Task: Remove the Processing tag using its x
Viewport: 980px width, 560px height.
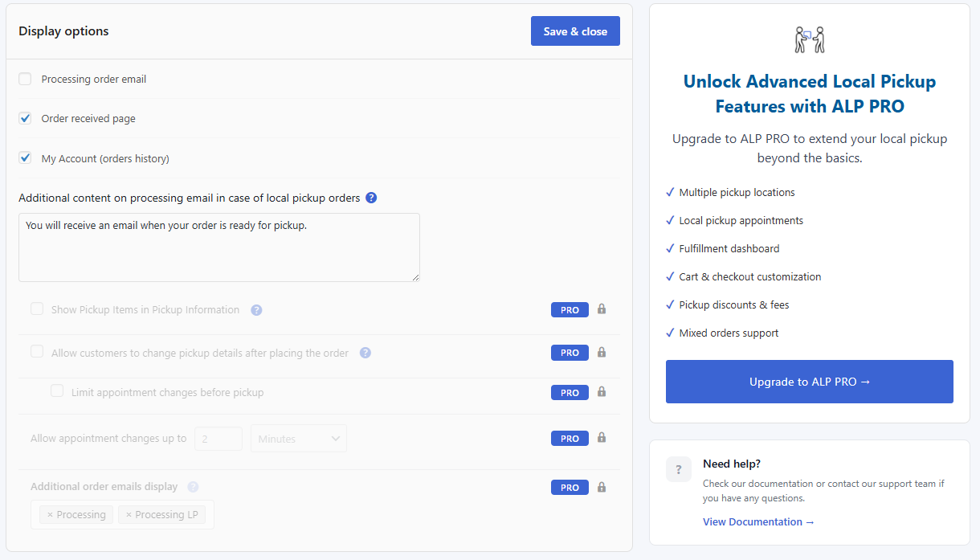Action: (50, 515)
